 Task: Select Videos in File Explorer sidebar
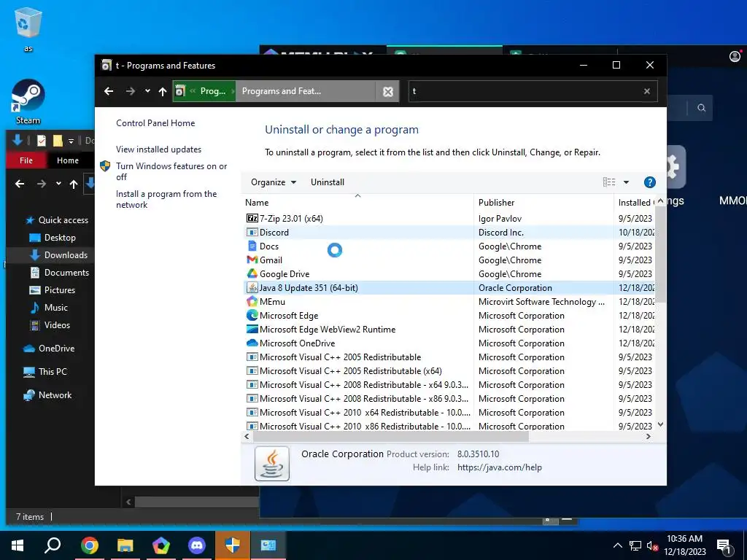pyautogui.click(x=50, y=325)
